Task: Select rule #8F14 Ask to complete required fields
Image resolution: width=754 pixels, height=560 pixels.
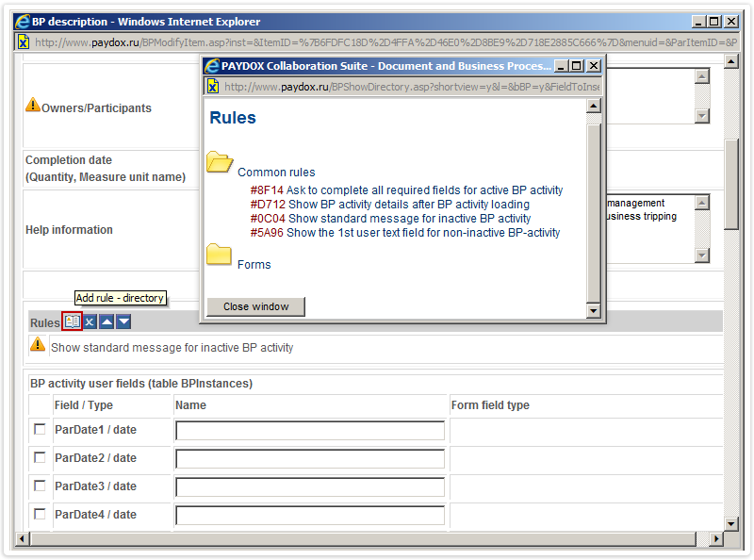Action: (x=406, y=190)
